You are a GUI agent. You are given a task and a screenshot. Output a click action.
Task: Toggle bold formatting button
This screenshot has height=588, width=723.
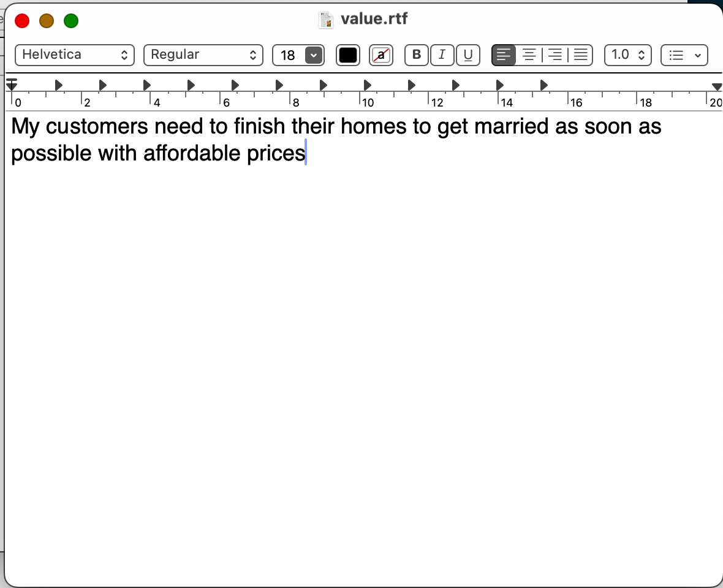point(417,55)
